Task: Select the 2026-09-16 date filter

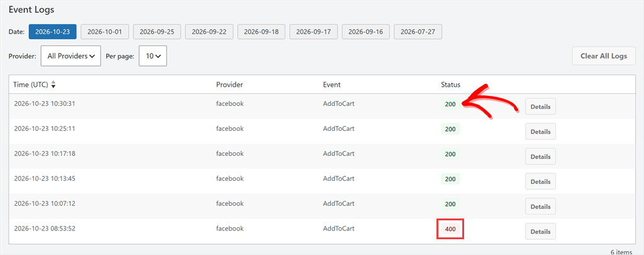Action: 365,31
